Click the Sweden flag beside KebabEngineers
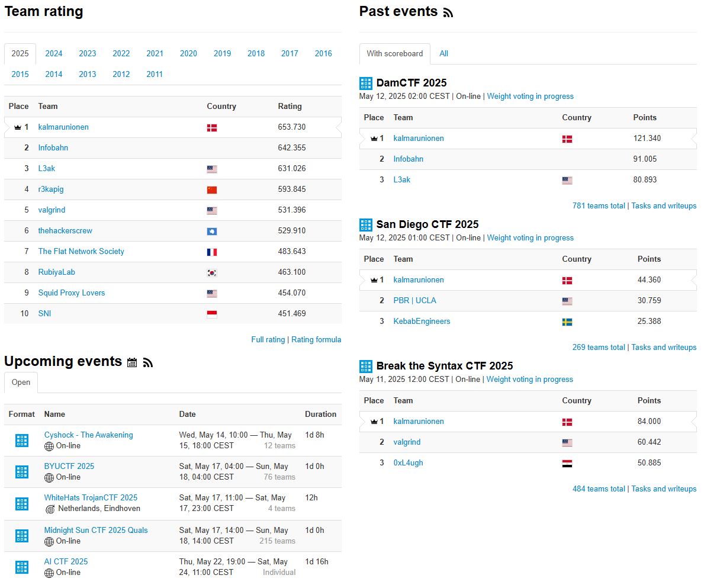The height and width of the screenshot is (588, 704). [567, 322]
